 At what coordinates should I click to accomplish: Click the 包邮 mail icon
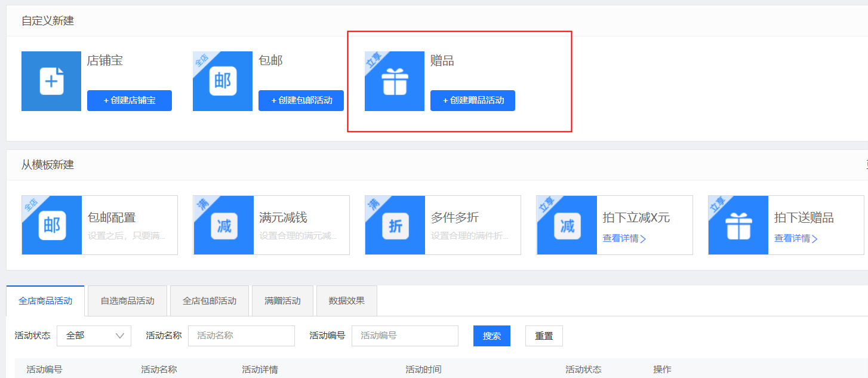click(222, 81)
